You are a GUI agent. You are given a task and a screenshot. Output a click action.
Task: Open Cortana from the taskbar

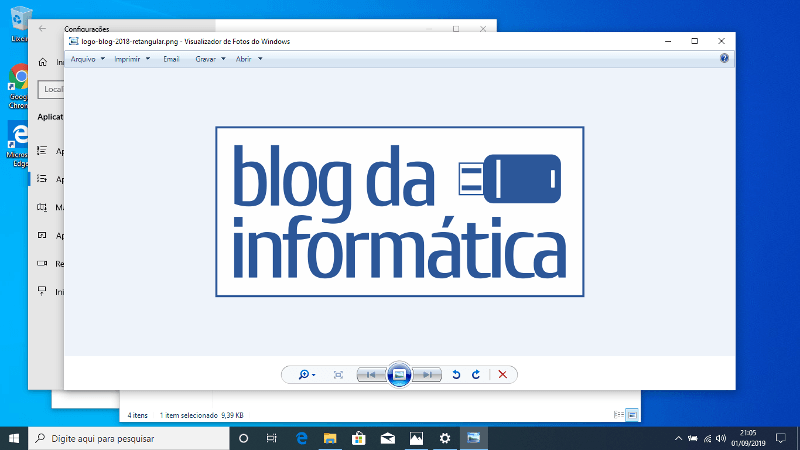pos(243,438)
